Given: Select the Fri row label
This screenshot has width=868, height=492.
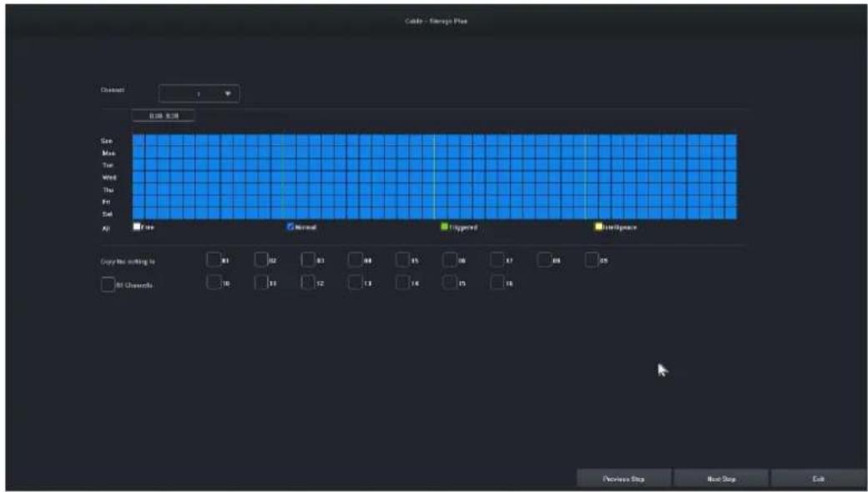Looking at the screenshot, I should pyautogui.click(x=106, y=202).
